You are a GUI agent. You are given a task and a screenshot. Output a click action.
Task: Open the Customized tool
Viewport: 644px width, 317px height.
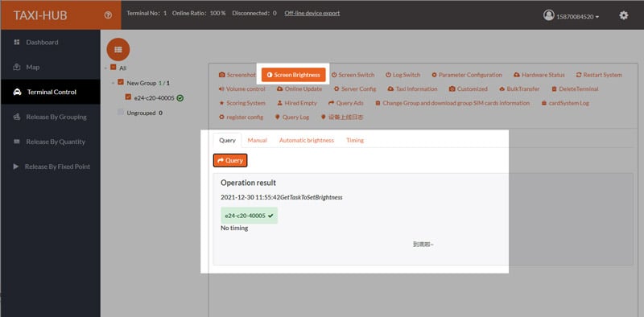pos(469,89)
